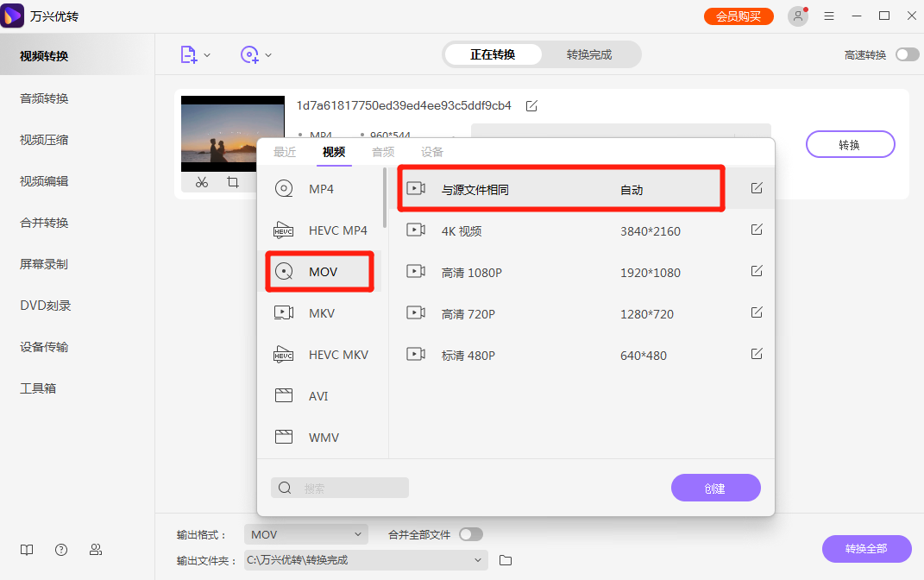The image size is (924, 580).
Task: Rename the file via the pencil icon
Action: click(x=531, y=105)
